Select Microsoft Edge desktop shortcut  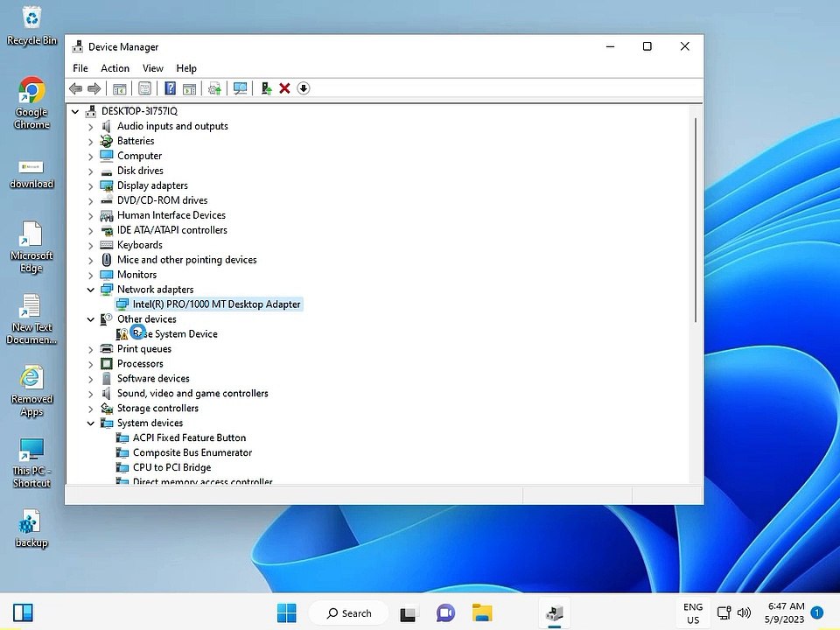[x=31, y=247]
